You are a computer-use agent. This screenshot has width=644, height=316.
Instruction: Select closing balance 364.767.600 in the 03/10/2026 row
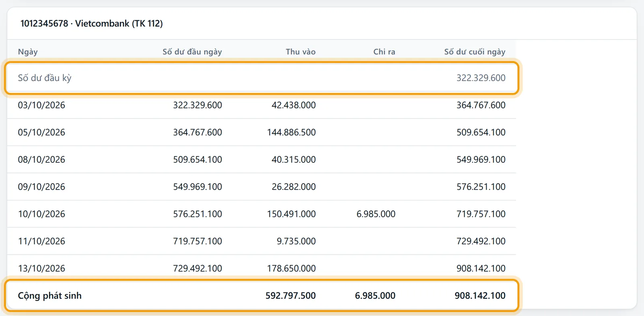pos(481,105)
